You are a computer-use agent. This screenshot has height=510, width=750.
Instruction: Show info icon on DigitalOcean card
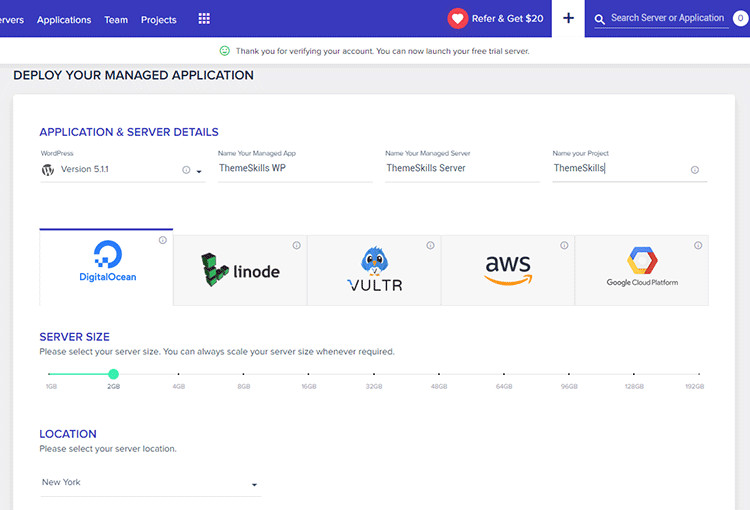(x=163, y=240)
